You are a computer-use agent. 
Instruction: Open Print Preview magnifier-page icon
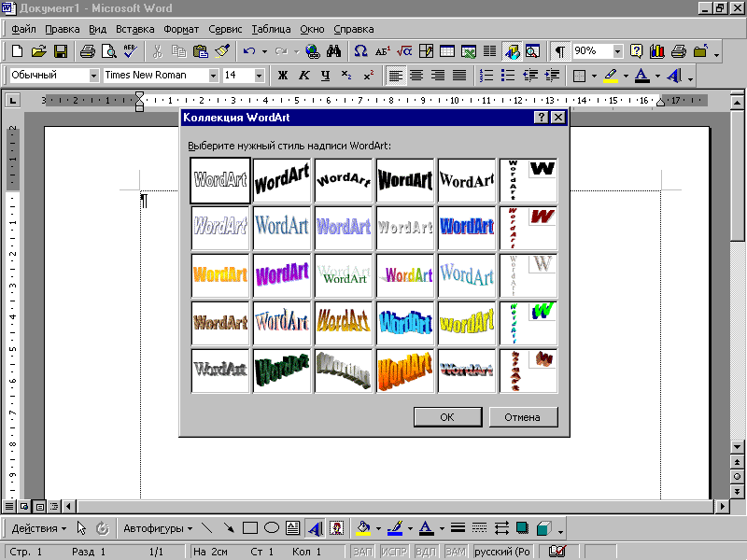pyautogui.click(x=109, y=51)
